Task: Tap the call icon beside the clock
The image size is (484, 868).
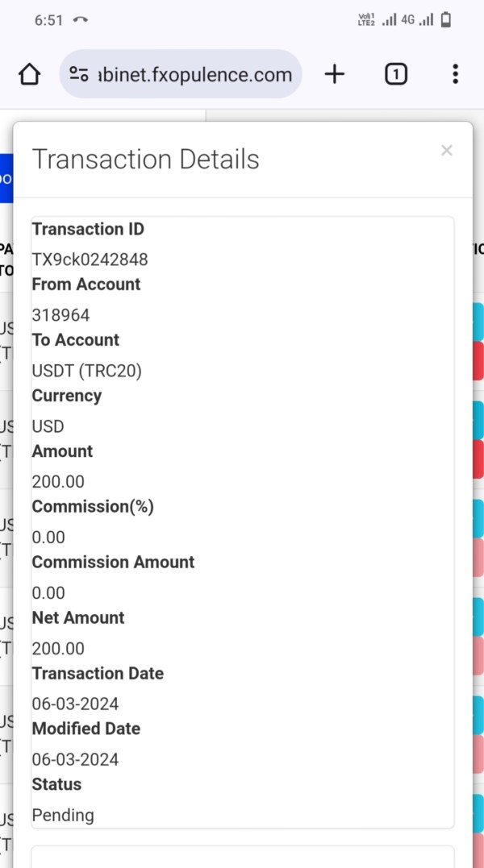Action: pos(80,20)
